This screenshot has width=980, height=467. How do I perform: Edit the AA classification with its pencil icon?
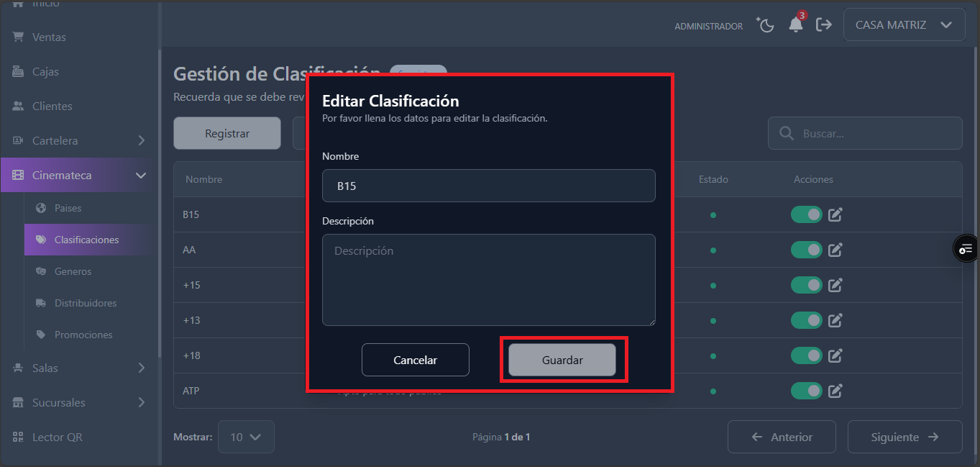tap(835, 250)
